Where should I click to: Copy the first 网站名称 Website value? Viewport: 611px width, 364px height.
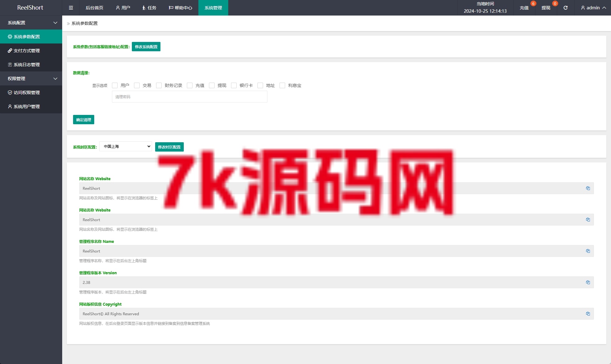click(588, 188)
